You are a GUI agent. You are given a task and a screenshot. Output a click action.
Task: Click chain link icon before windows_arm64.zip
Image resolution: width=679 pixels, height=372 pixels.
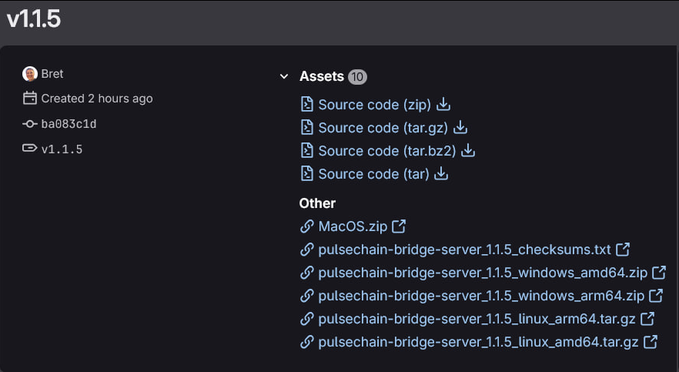coord(307,296)
